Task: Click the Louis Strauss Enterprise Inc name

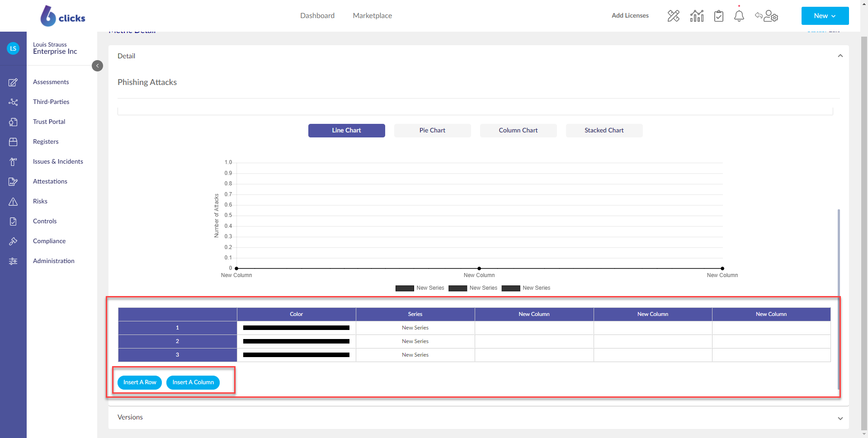Action: pos(55,48)
